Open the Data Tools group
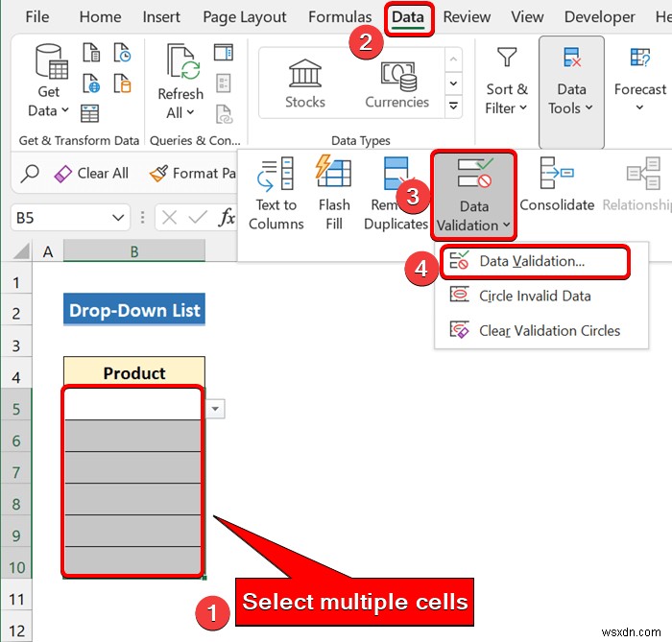 [x=571, y=92]
